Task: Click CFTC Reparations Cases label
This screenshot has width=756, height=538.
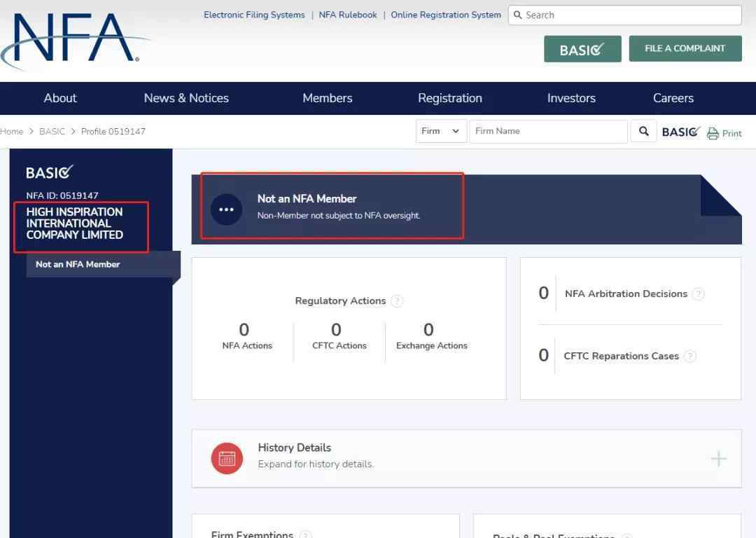Action: pyautogui.click(x=621, y=356)
